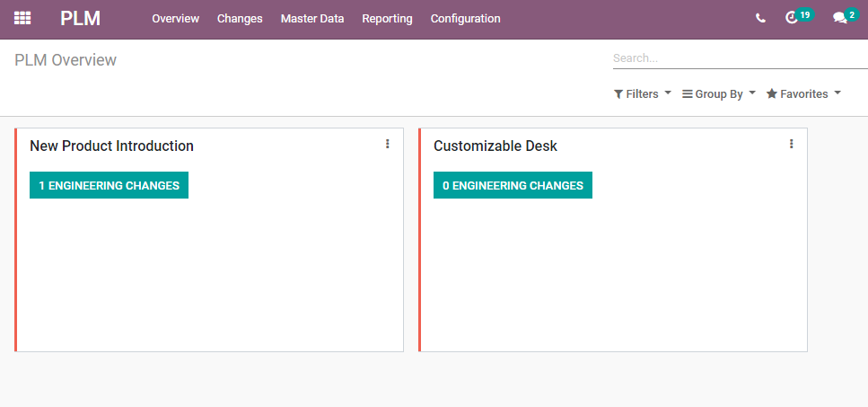868x407 pixels.
Task: Click the 1 Engineering Changes button
Action: (x=109, y=185)
